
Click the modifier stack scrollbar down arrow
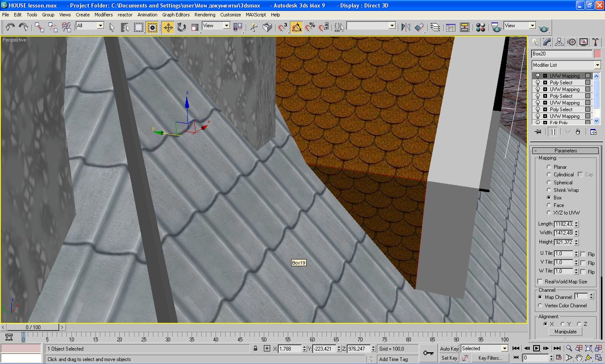click(597, 121)
